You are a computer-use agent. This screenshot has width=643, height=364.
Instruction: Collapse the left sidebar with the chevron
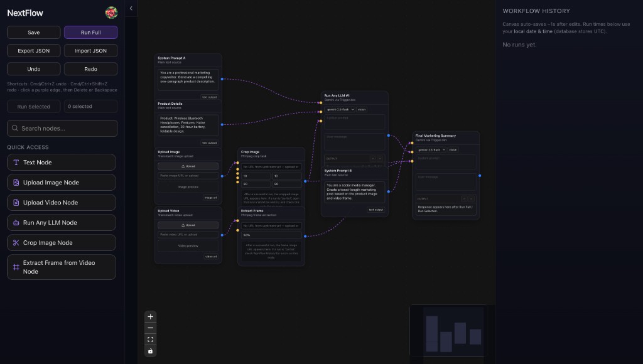pyautogui.click(x=131, y=8)
